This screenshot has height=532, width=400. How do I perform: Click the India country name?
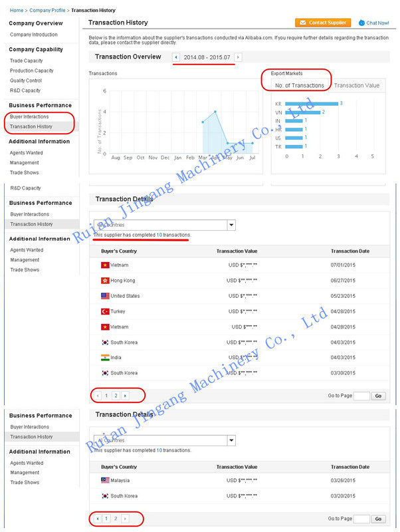(x=116, y=358)
